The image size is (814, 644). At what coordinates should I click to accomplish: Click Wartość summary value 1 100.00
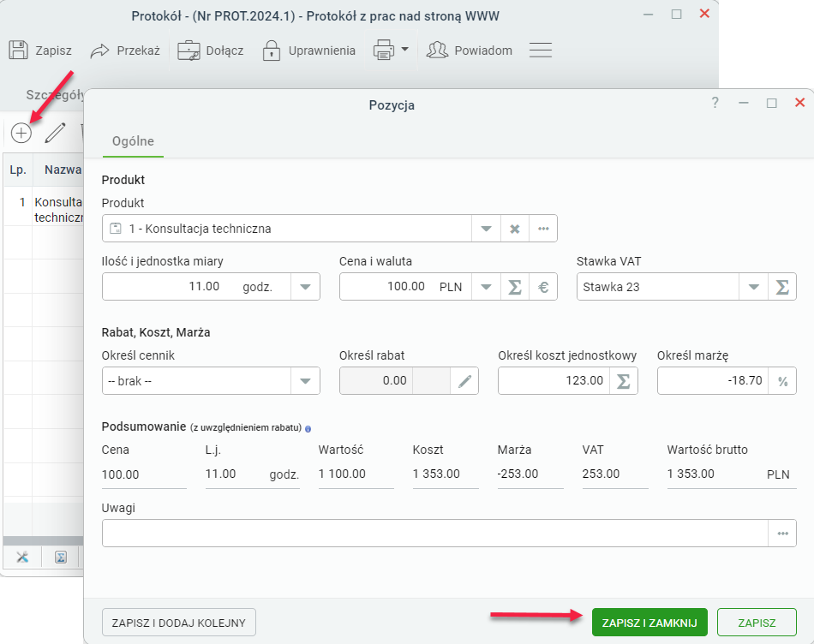(342, 474)
